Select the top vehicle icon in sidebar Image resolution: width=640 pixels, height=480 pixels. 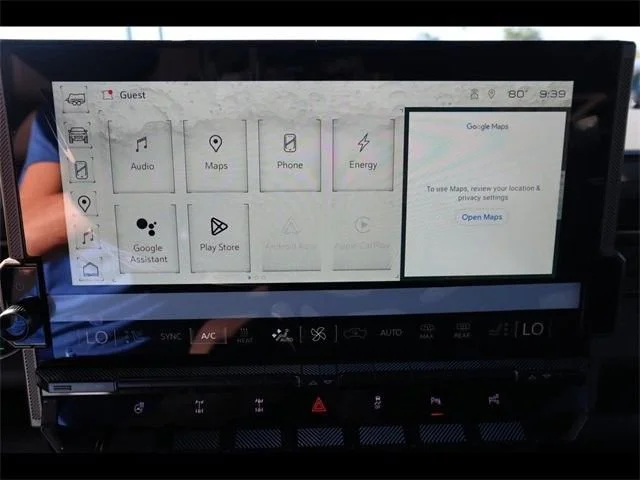(76, 99)
